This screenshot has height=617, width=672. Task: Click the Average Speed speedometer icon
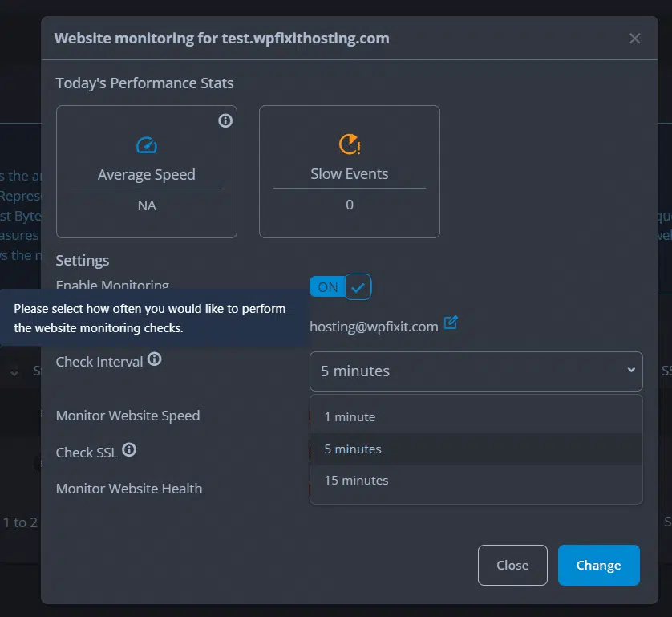pos(147,145)
